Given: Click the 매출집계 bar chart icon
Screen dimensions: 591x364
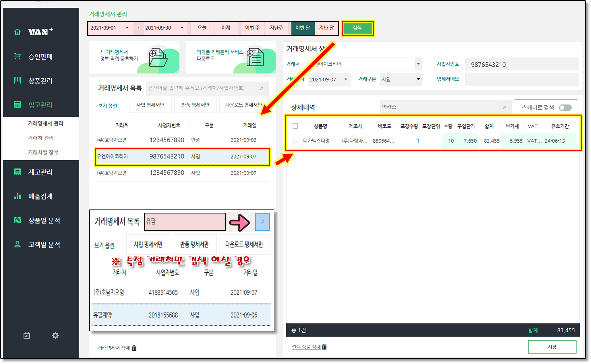Looking at the screenshot, I should 17,196.
